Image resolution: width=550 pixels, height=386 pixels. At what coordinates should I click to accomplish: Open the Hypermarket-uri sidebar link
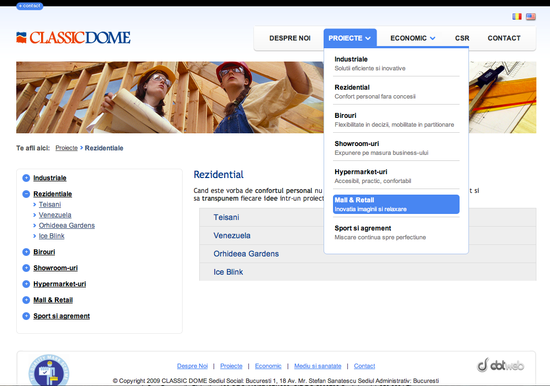point(60,284)
